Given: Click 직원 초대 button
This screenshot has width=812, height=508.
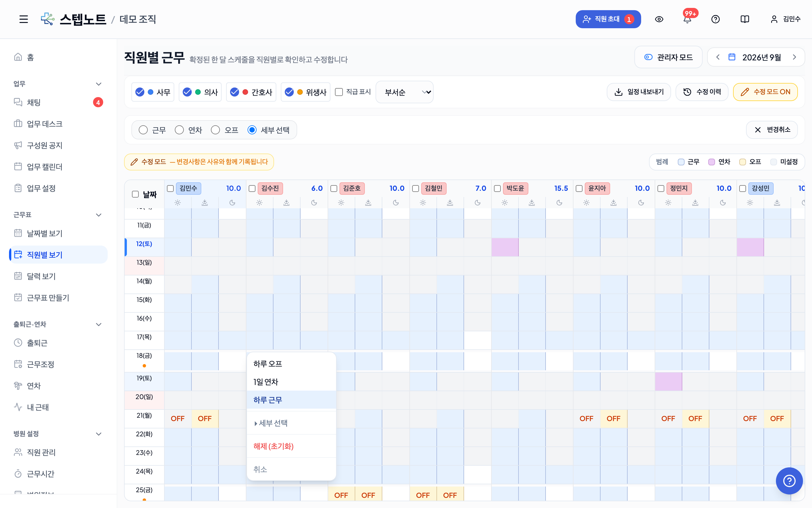Looking at the screenshot, I should (x=608, y=19).
